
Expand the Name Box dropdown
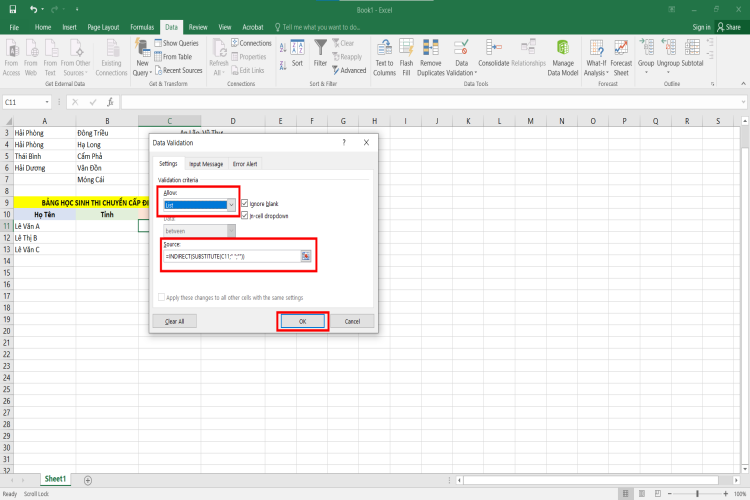point(47,102)
